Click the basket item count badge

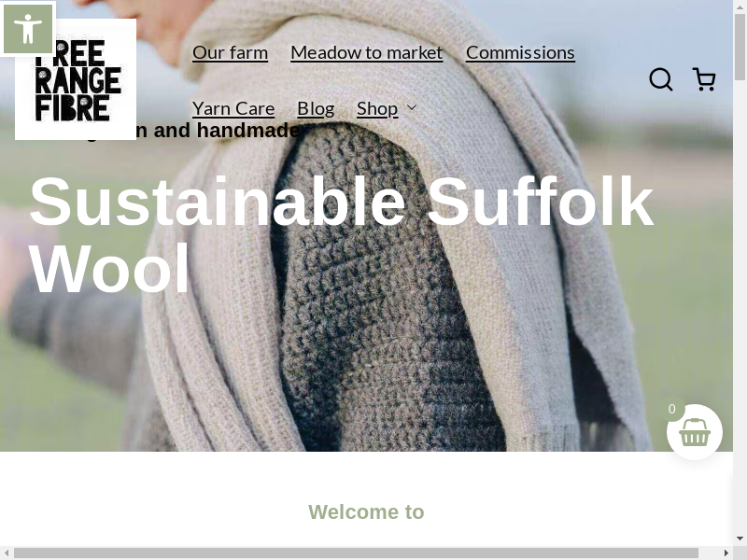coord(671,409)
